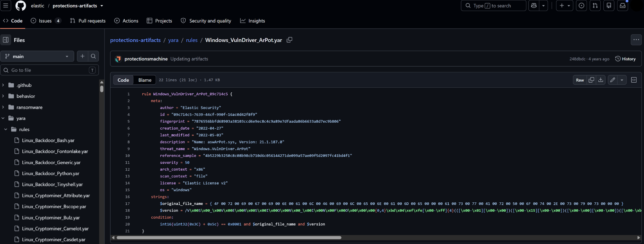Open Linux_Cryptominer_Bscope.yar file

click(x=54, y=207)
